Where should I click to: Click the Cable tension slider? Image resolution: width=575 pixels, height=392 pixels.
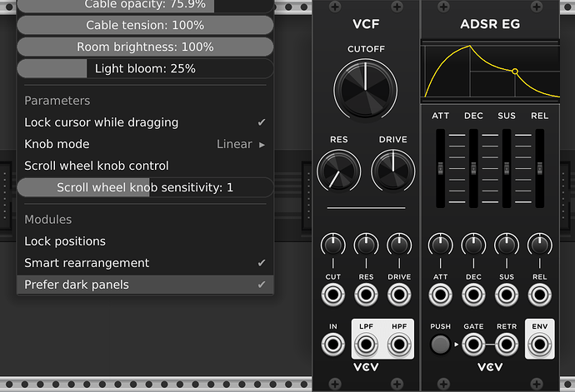(x=145, y=25)
